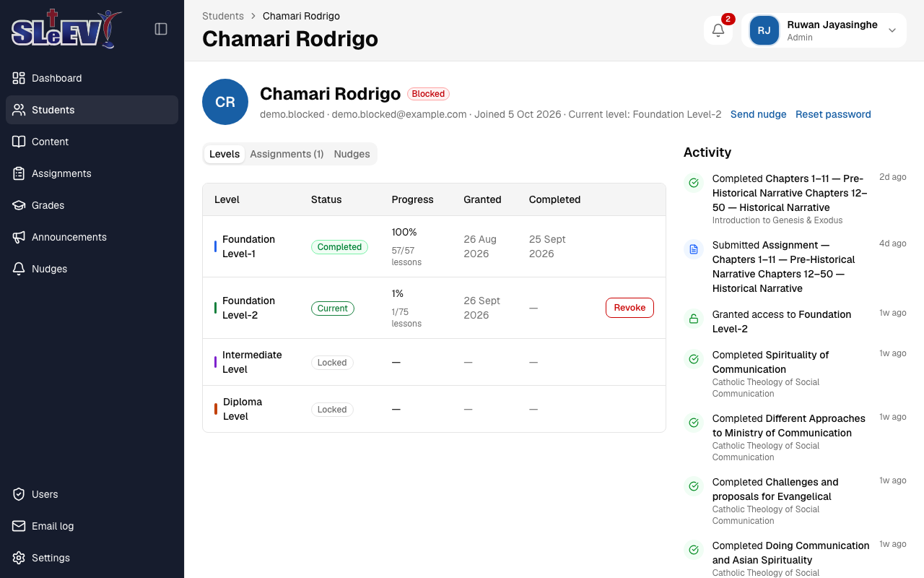
Task: Switch to the Levels tab
Action: [x=225, y=154]
